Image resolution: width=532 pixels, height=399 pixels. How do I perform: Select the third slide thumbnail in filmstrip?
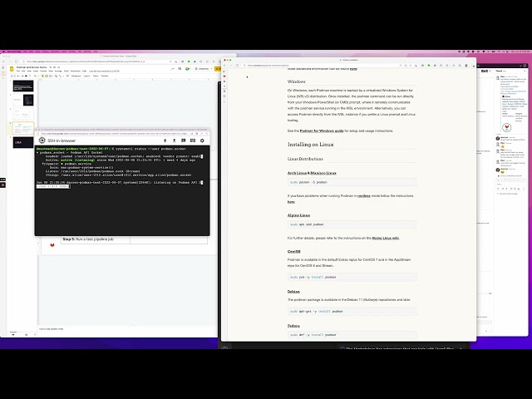[23, 115]
